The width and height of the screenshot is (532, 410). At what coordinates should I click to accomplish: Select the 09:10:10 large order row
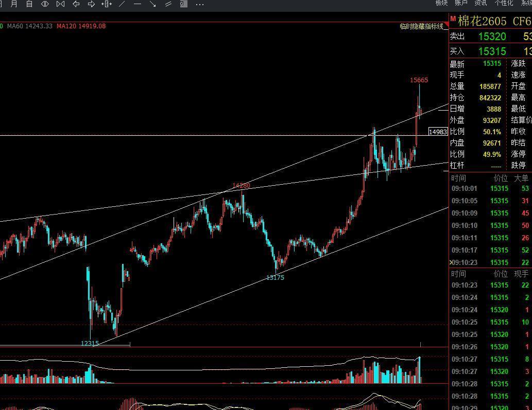490,225
